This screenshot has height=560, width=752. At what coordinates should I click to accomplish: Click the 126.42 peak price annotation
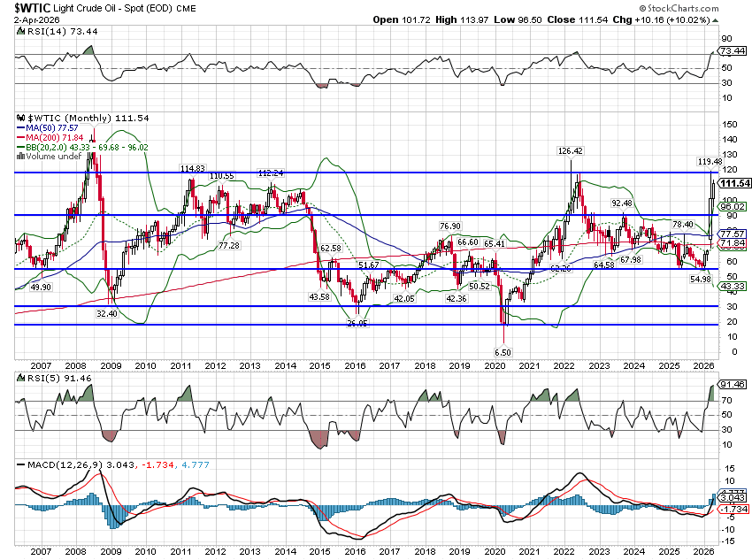coord(571,150)
